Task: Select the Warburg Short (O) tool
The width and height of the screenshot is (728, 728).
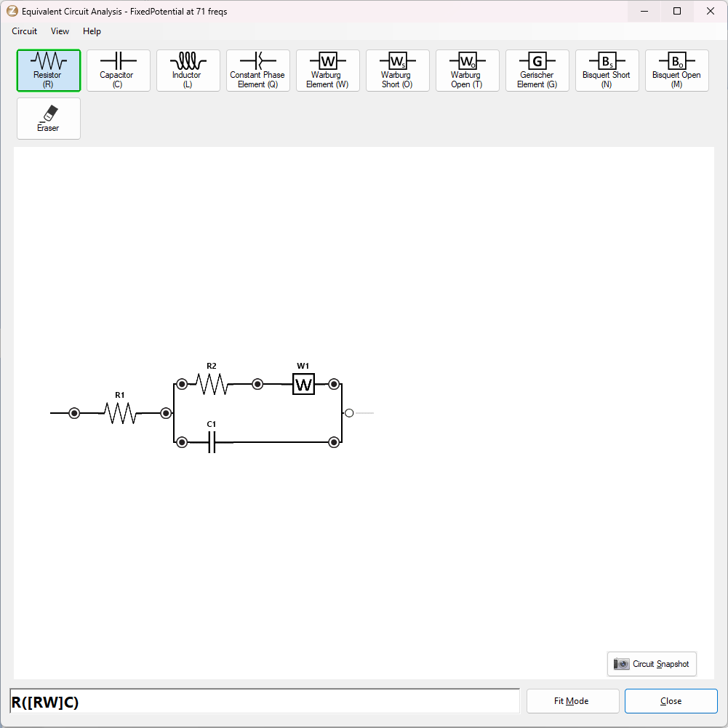Action: [397, 71]
